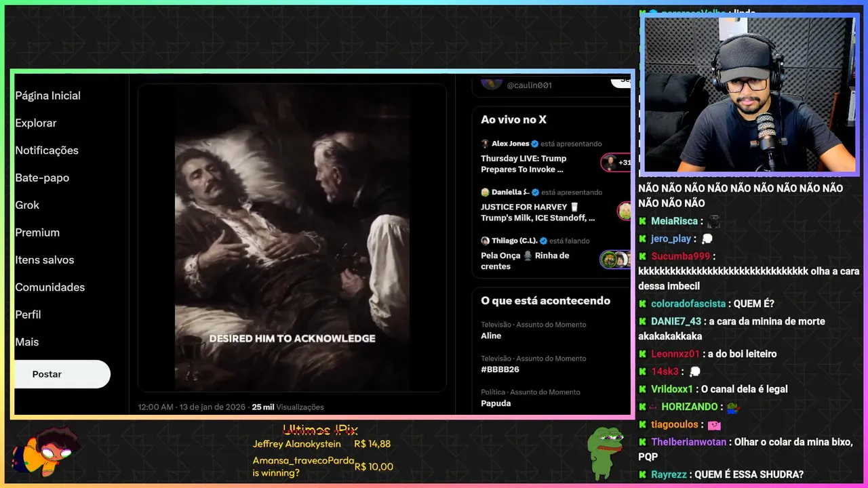Click the Postar button

tap(62, 374)
